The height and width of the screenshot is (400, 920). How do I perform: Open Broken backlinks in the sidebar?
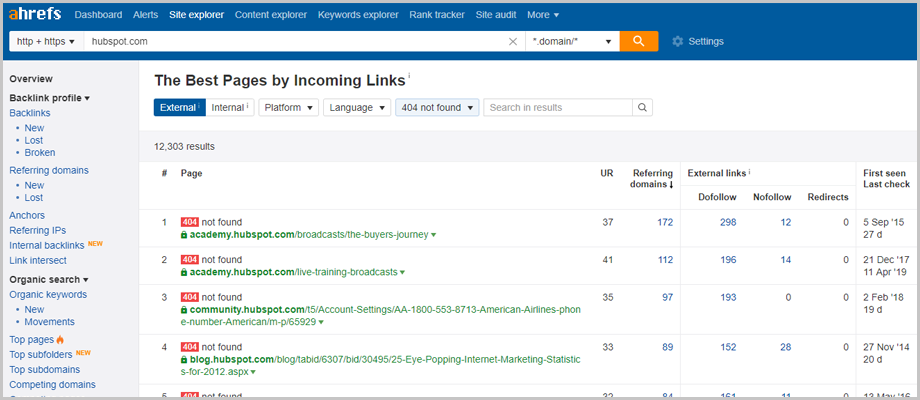click(x=40, y=152)
